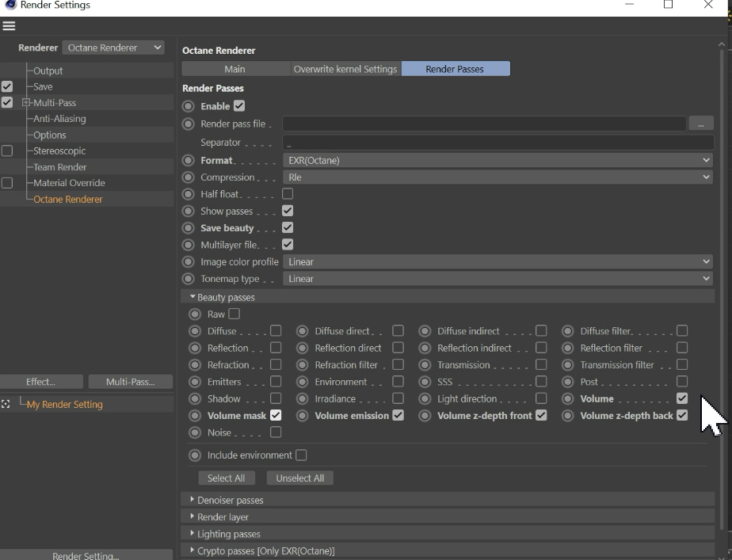
Task: Click the animation dot next to Compression
Action: pos(188,177)
